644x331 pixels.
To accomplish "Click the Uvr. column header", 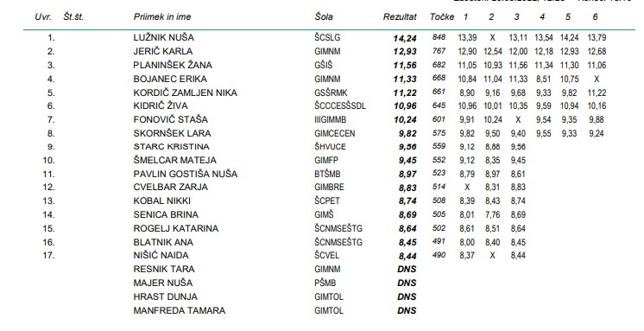I will [x=43, y=17].
